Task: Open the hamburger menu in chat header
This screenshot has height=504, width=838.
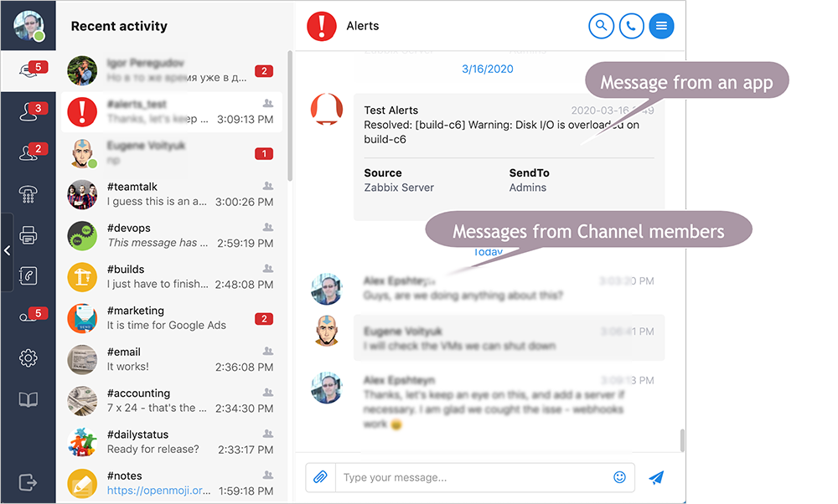Action: (x=661, y=26)
